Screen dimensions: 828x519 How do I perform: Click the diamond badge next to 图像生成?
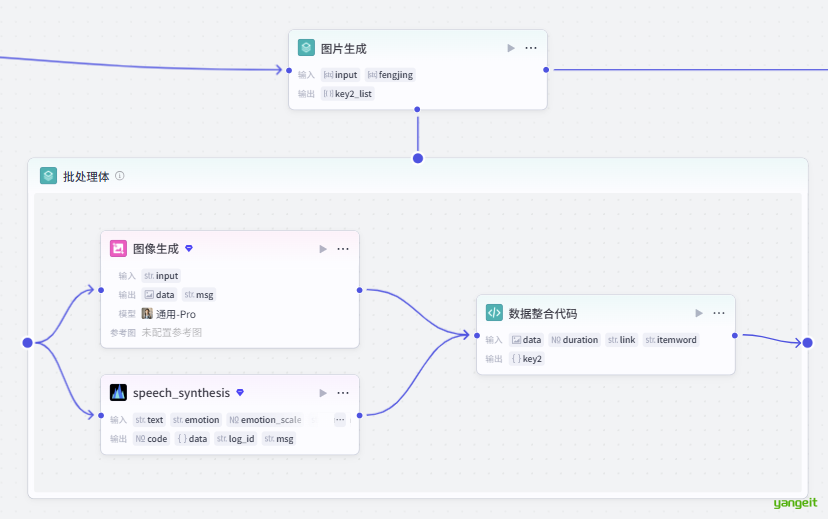(x=189, y=249)
